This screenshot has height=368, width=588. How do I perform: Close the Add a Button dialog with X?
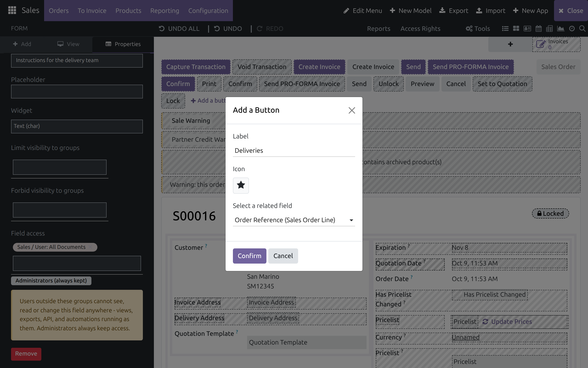[352, 110]
